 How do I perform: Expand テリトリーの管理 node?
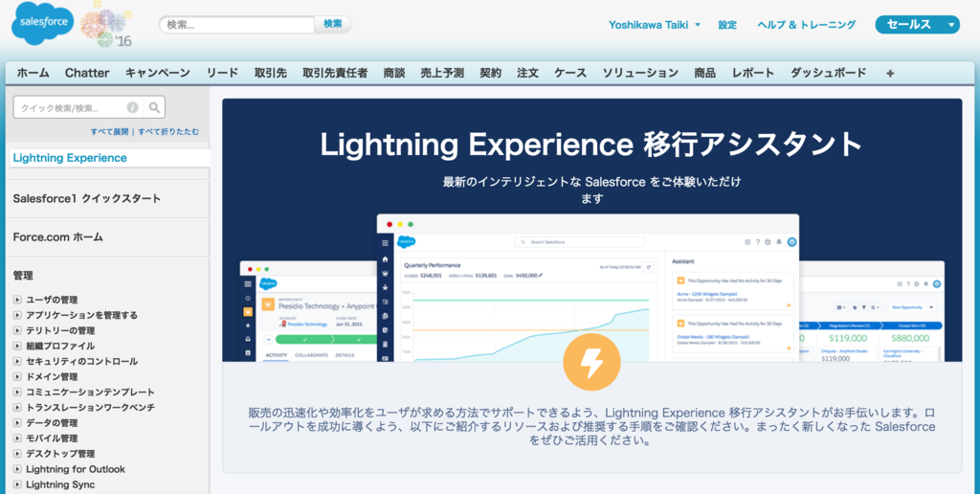pos(17,331)
